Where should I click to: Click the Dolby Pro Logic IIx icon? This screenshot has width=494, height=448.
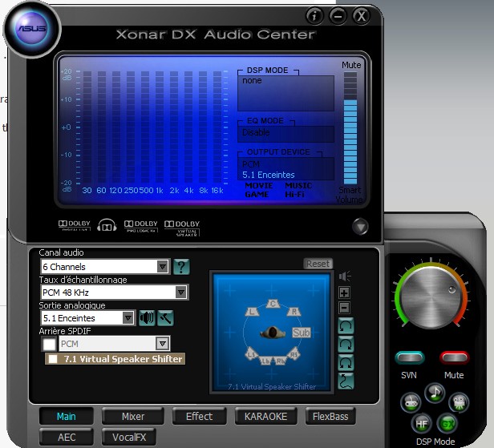coord(141,226)
